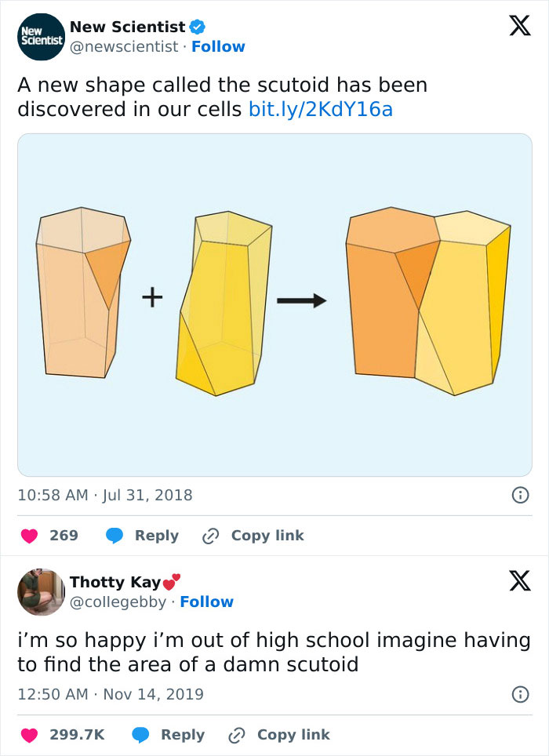Screen dimensions: 549x756
Task: Like the New Scientist scutoid tweet
Action: coord(28,536)
